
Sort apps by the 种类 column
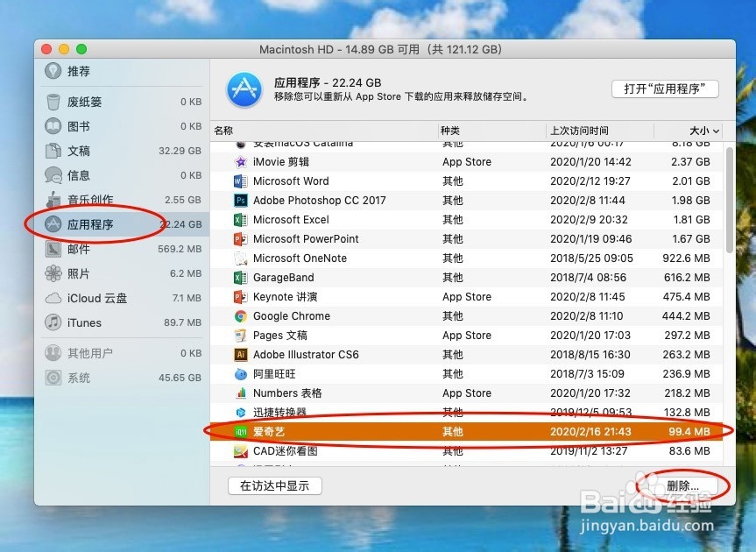[451, 130]
